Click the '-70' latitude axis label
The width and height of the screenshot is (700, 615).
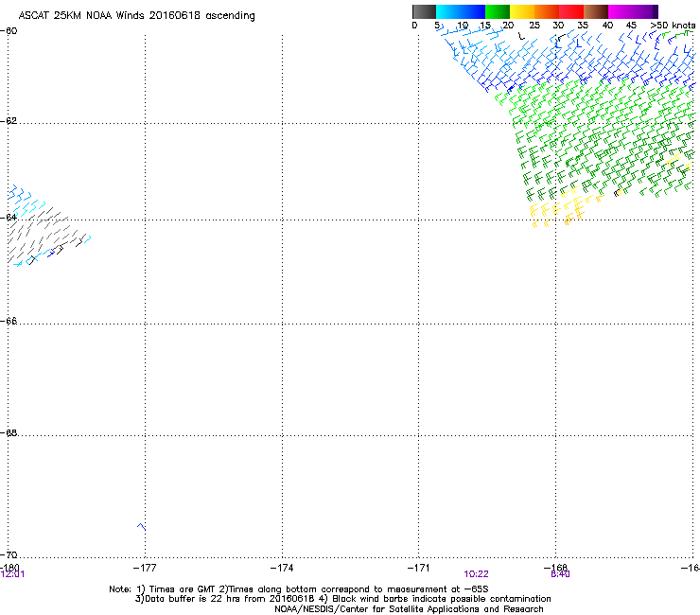coord(9,555)
